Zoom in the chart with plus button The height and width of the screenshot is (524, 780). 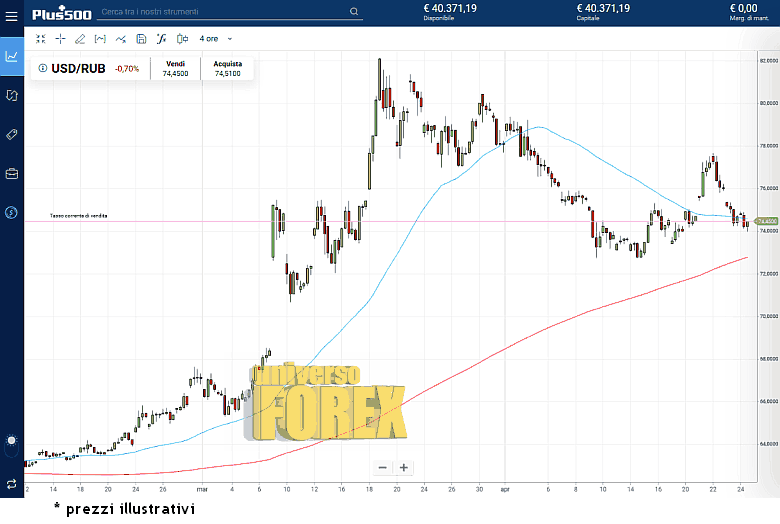(404, 467)
